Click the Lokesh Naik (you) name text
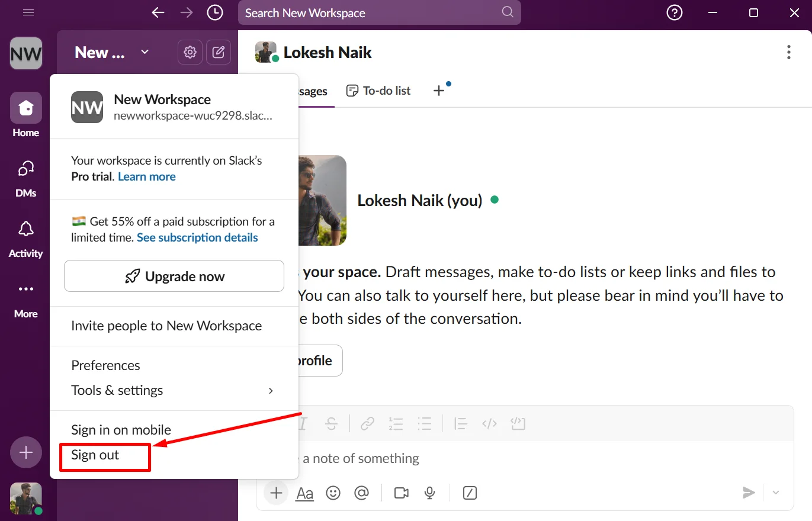 click(x=420, y=201)
